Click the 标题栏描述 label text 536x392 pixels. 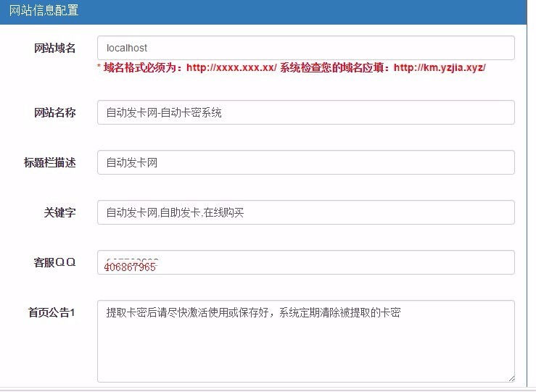[x=49, y=163]
